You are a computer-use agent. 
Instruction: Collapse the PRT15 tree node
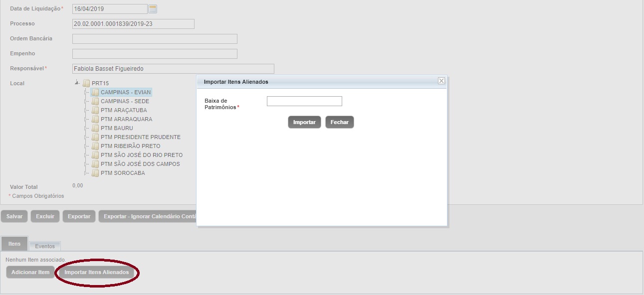77,83
